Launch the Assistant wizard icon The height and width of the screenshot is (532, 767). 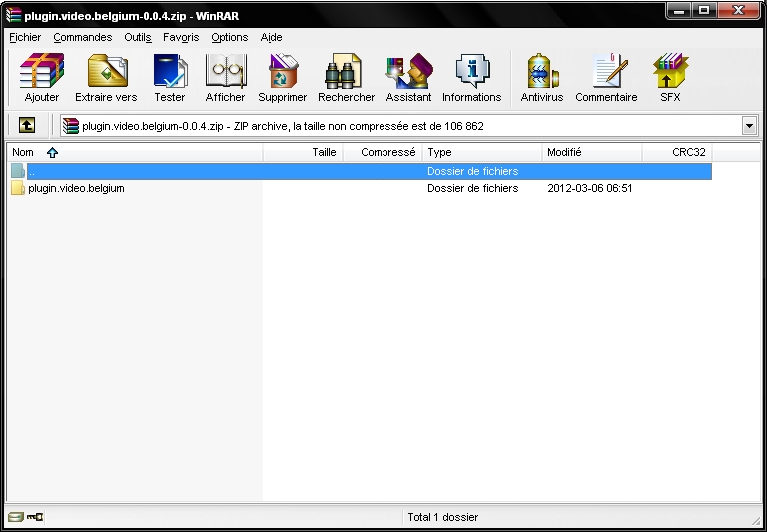[408, 77]
